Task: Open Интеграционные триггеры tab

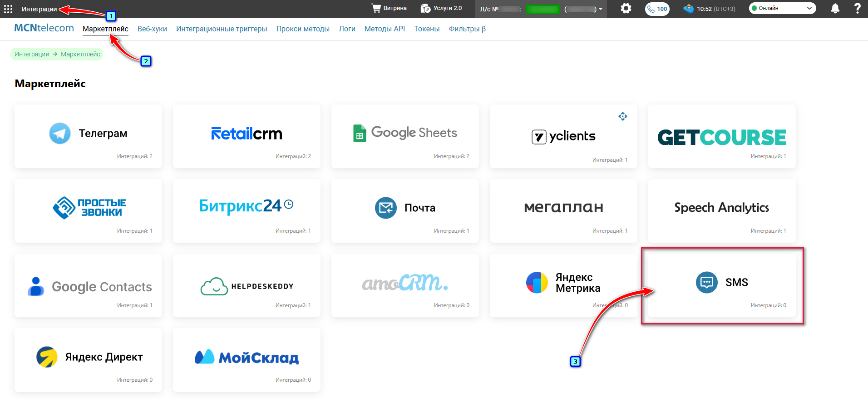Action: [222, 29]
